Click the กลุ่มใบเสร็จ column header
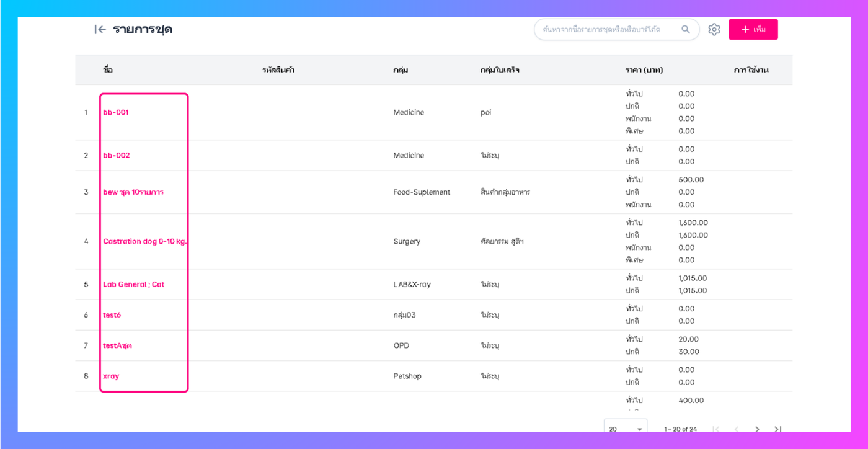 tap(500, 70)
